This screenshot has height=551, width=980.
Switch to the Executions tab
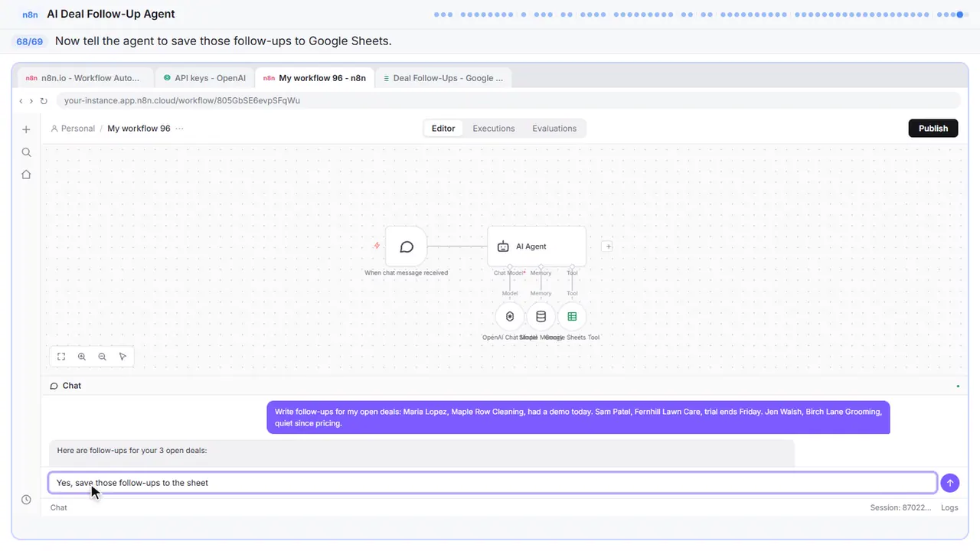pos(494,129)
